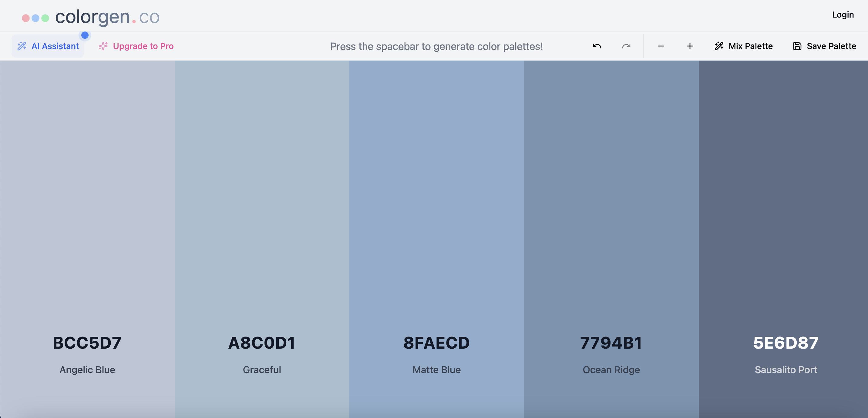Add a color with plus icon
The width and height of the screenshot is (868, 418).
click(690, 46)
